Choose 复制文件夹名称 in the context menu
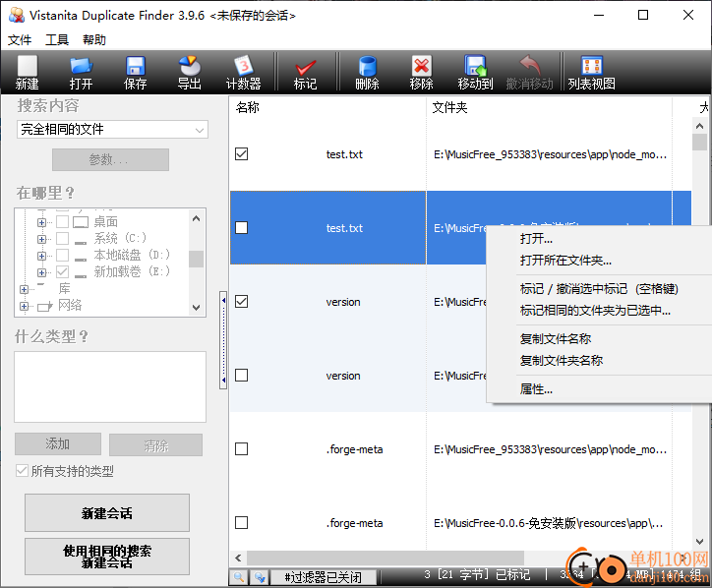 click(x=599, y=361)
